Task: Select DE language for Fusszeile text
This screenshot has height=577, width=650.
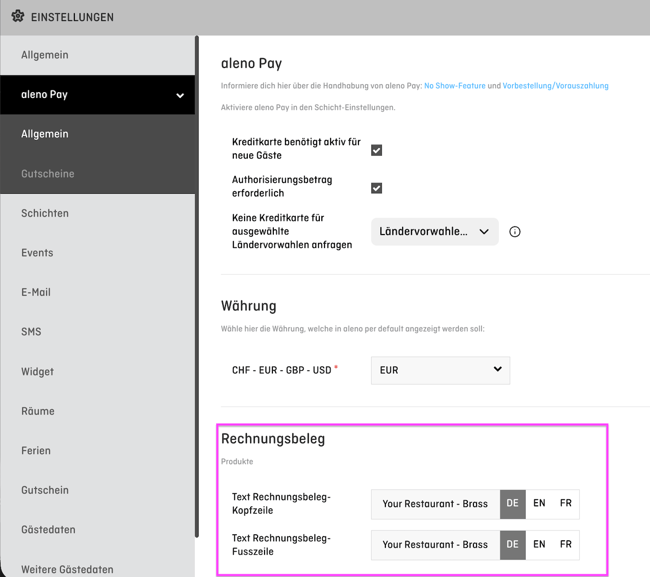Action: [x=512, y=545]
